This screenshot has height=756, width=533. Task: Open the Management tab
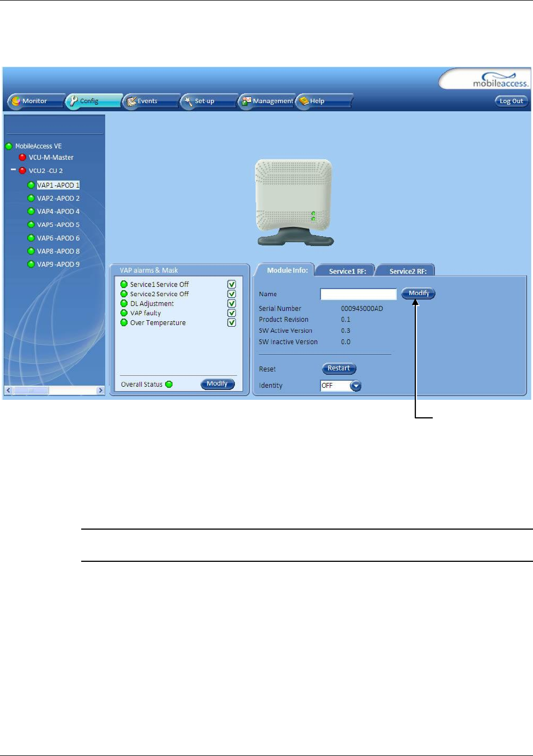pos(267,101)
